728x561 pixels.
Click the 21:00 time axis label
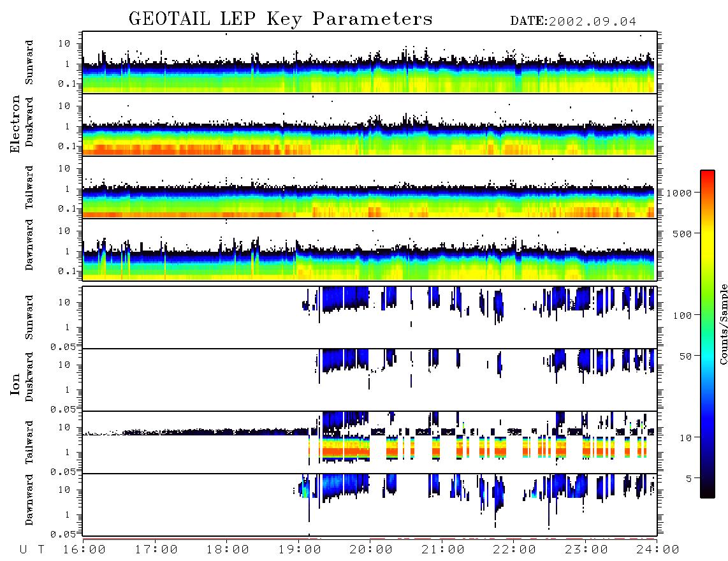point(444,550)
